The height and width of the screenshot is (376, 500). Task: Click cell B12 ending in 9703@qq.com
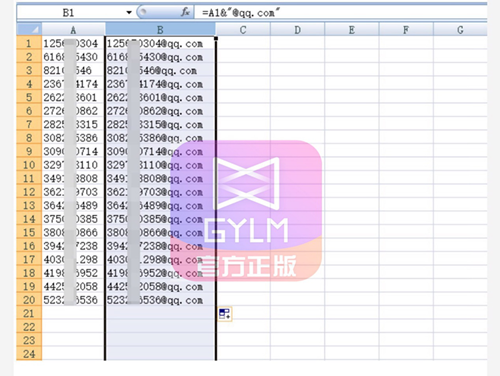[x=160, y=192]
